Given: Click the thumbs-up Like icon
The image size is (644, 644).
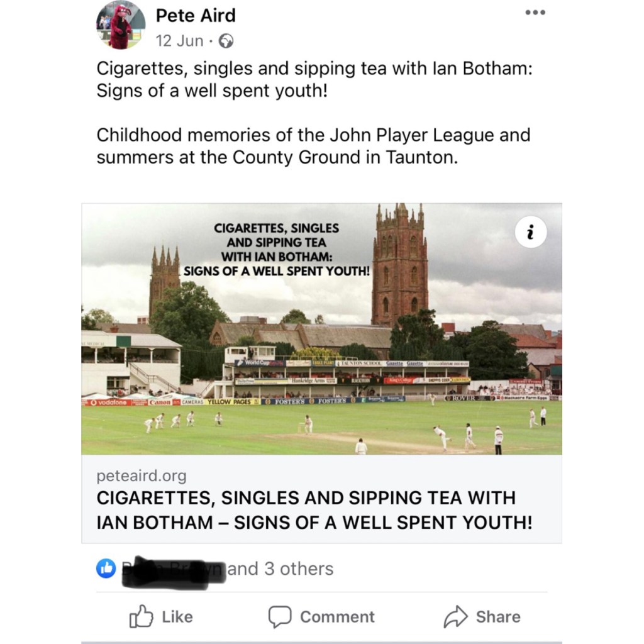Looking at the screenshot, I should (x=141, y=617).
